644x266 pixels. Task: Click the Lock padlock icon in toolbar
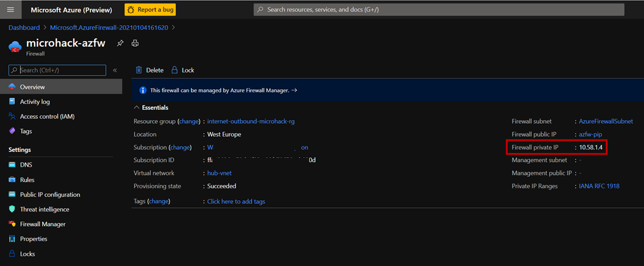175,70
